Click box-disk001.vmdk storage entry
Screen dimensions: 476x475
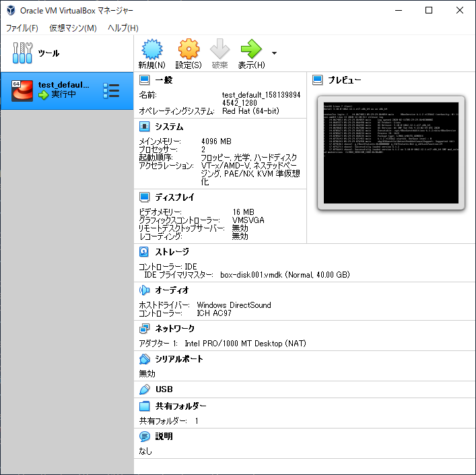click(285, 275)
